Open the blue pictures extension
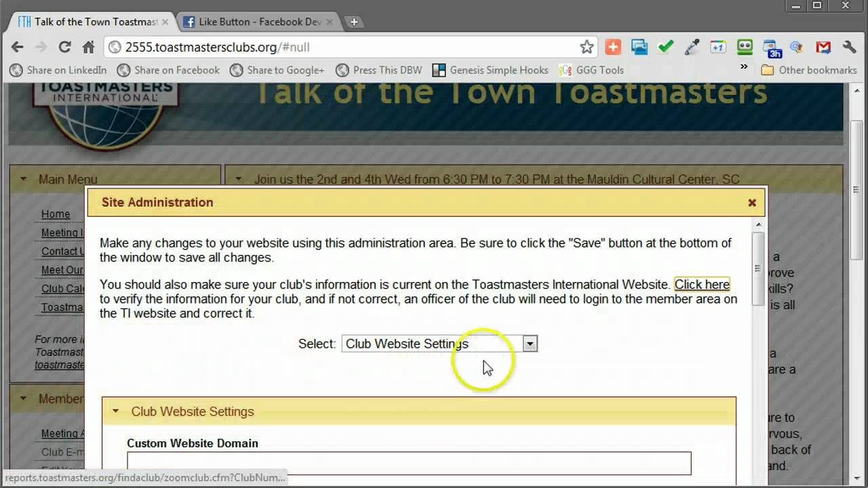The image size is (868, 488). click(x=639, y=47)
